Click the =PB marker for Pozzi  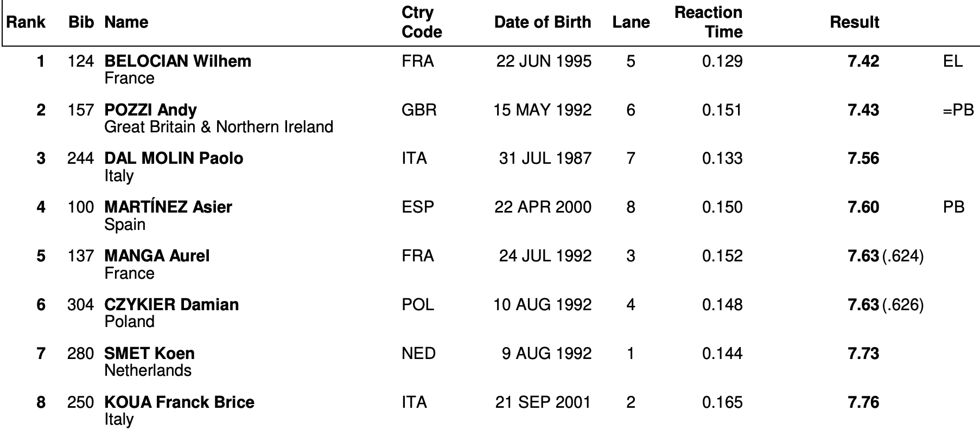pos(958,110)
